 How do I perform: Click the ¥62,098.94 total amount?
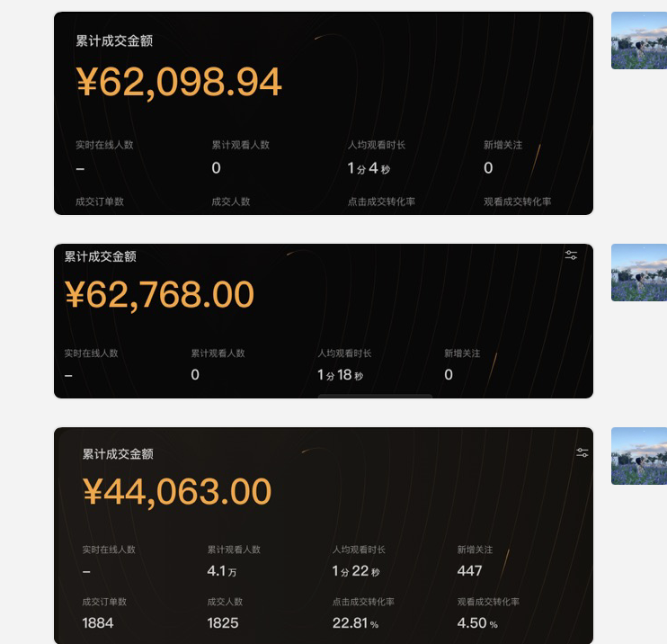click(179, 83)
